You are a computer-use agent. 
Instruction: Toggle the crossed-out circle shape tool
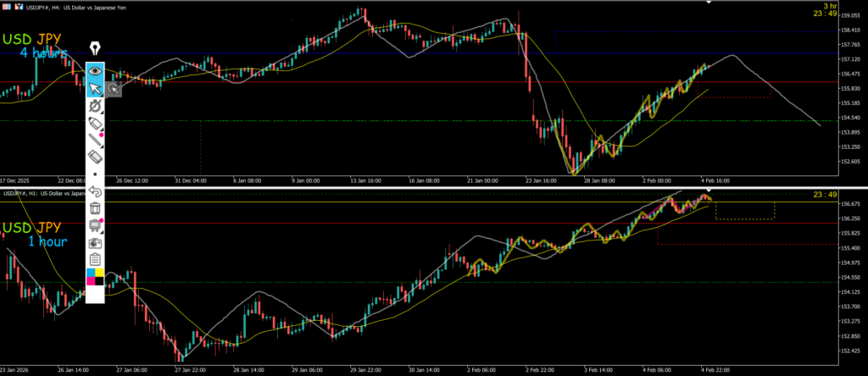coord(95,106)
